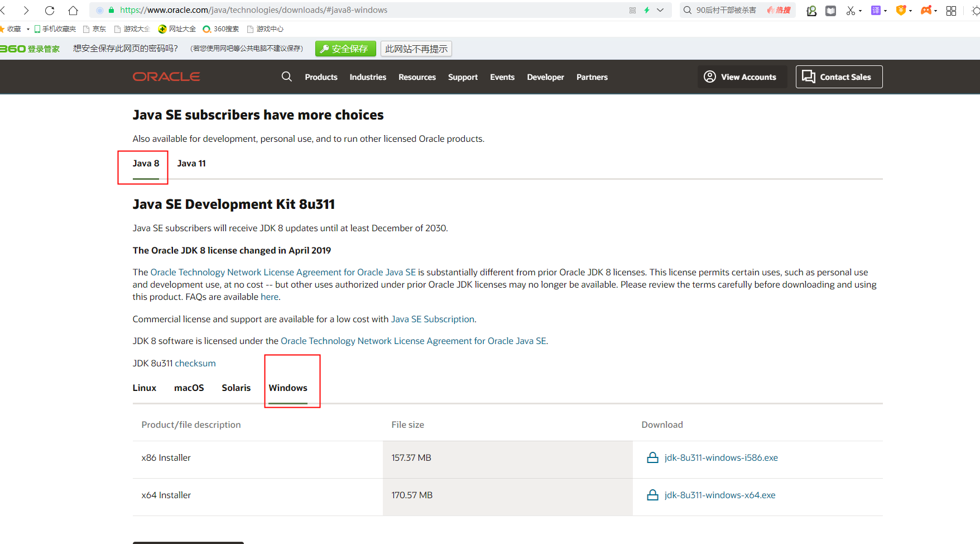Open the screenshot scissors tool
The height and width of the screenshot is (544, 980).
point(851,11)
